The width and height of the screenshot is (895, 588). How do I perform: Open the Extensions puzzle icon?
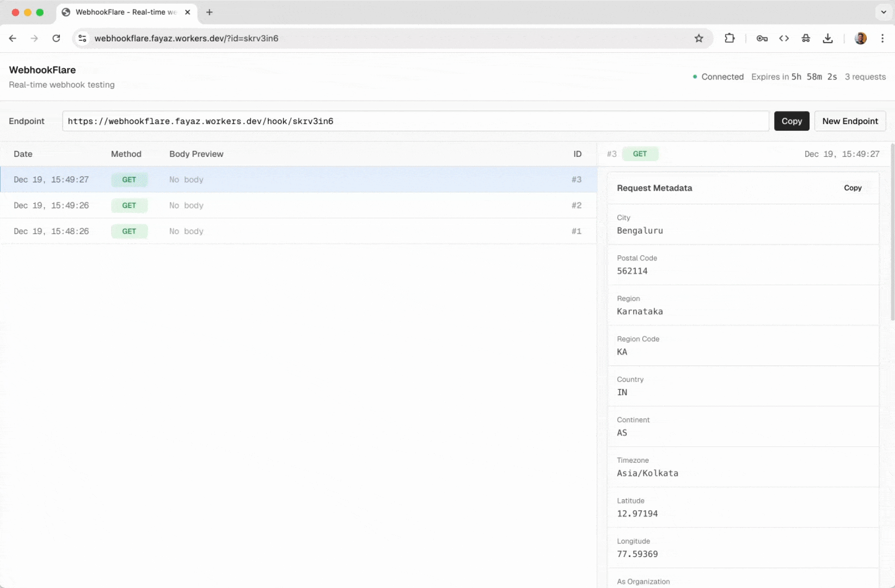point(730,38)
